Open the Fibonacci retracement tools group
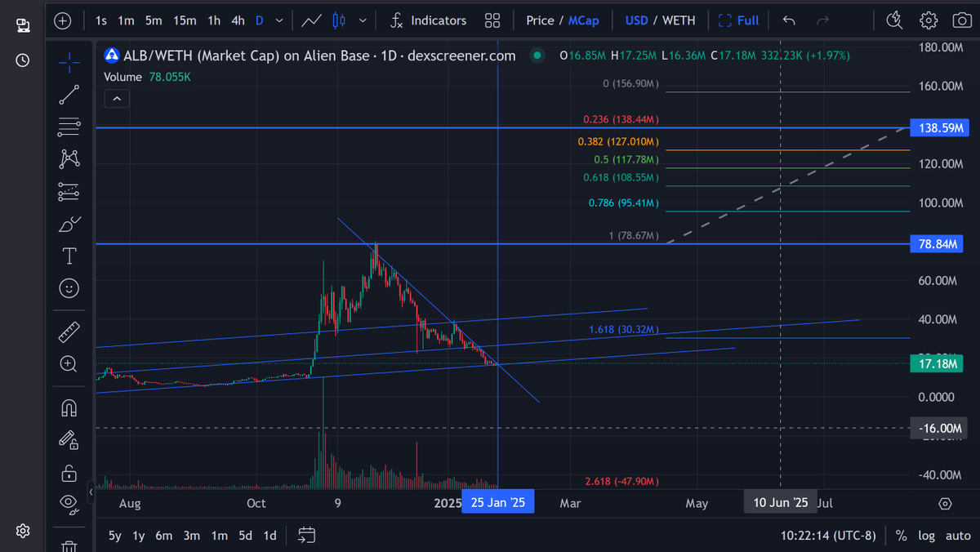The width and height of the screenshot is (980, 552). coord(69,127)
